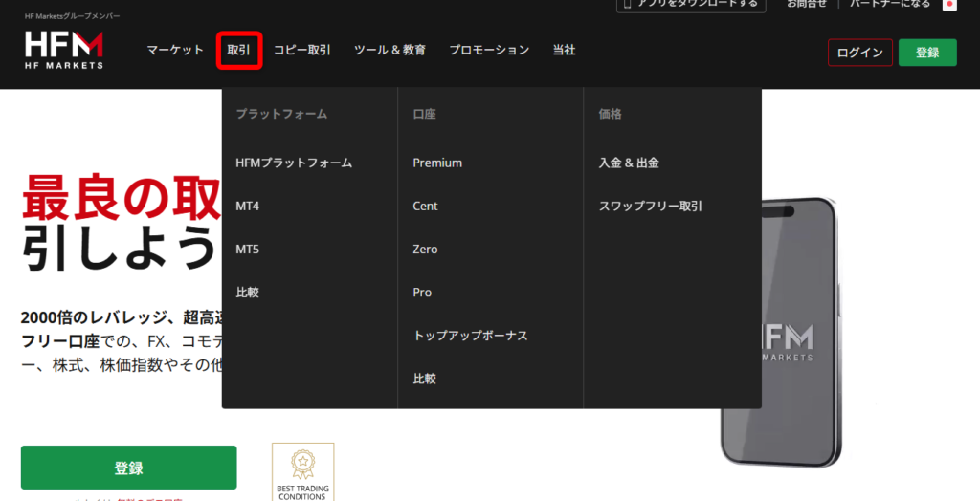This screenshot has height=501, width=980.
Task: Select the Japan flag language icon
Action: click(x=950, y=5)
